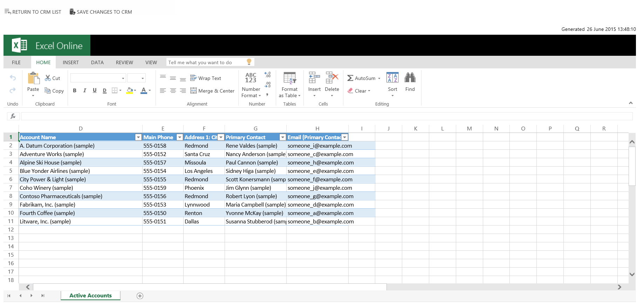This screenshot has height=303, width=644.
Task: Select the column G header
Action: coord(255,128)
